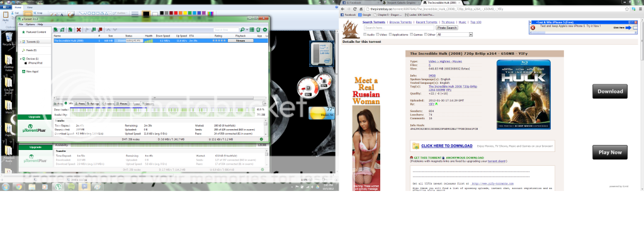
Task: Select the red color swatch in Paint
Action: [176, 13]
